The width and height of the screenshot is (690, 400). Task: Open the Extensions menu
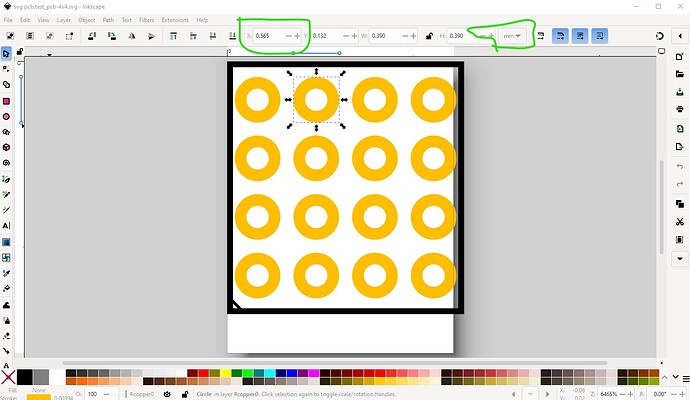coord(174,20)
